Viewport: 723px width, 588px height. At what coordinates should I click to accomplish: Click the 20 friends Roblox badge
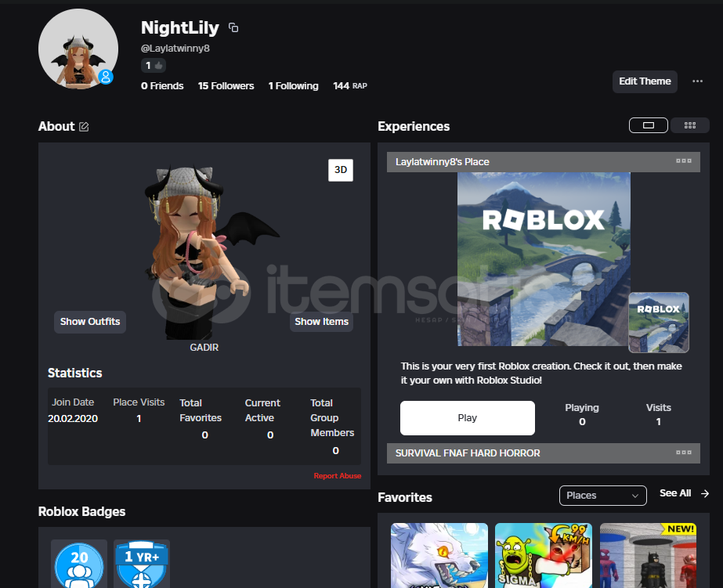point(79,564)
